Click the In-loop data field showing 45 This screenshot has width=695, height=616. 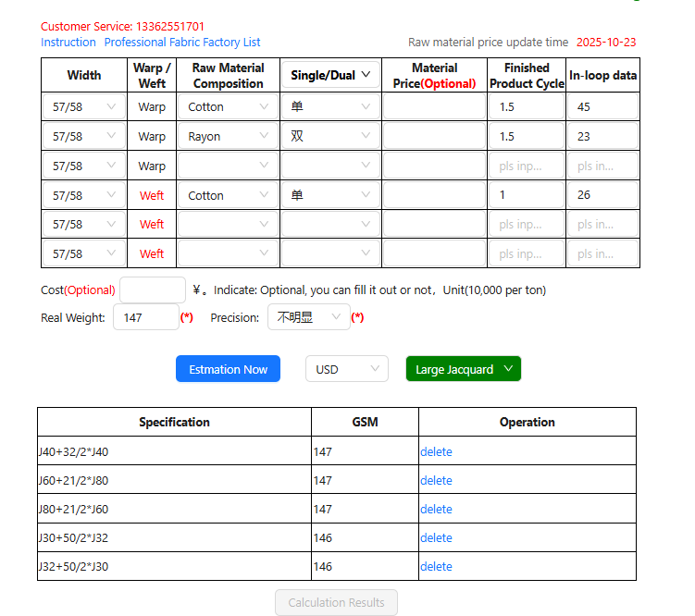coord(602,106)
